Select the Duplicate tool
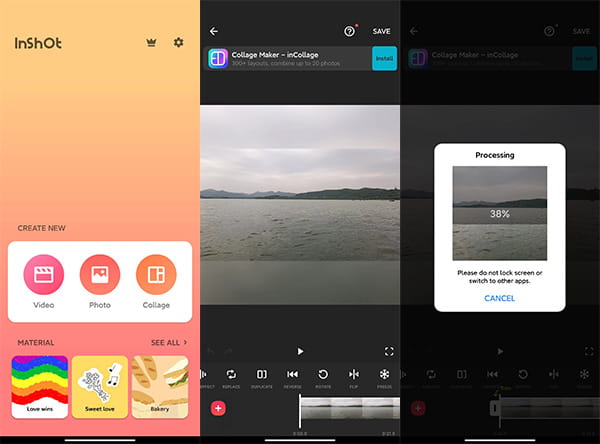This screenshot has height=444, width=600. click(x=262, y=378)
